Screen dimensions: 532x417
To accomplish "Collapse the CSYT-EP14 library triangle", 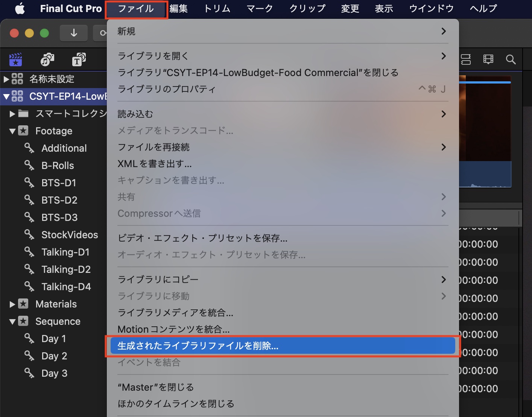I will pyautogui.click(x=6, y=96).
